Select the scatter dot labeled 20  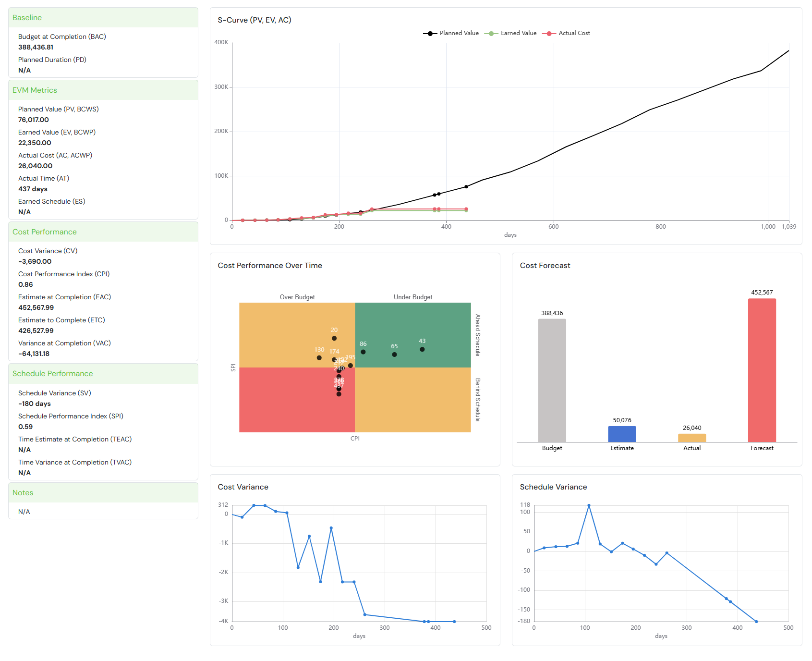click(334, 338)
